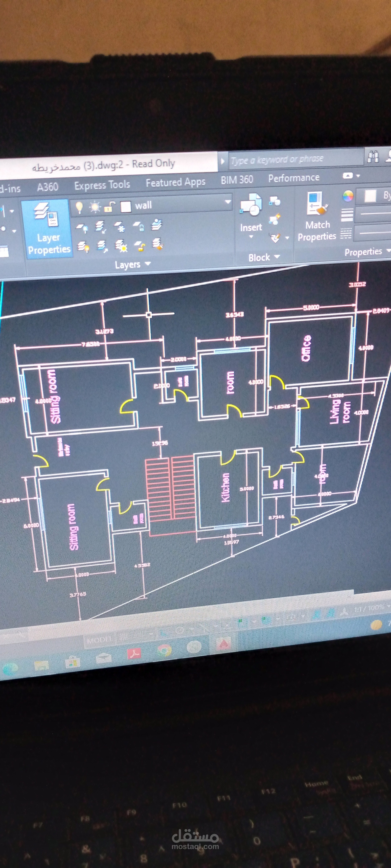Open the wall layer dropdown list
This screenshot has width=391, height=868.
tap(228, 202)
